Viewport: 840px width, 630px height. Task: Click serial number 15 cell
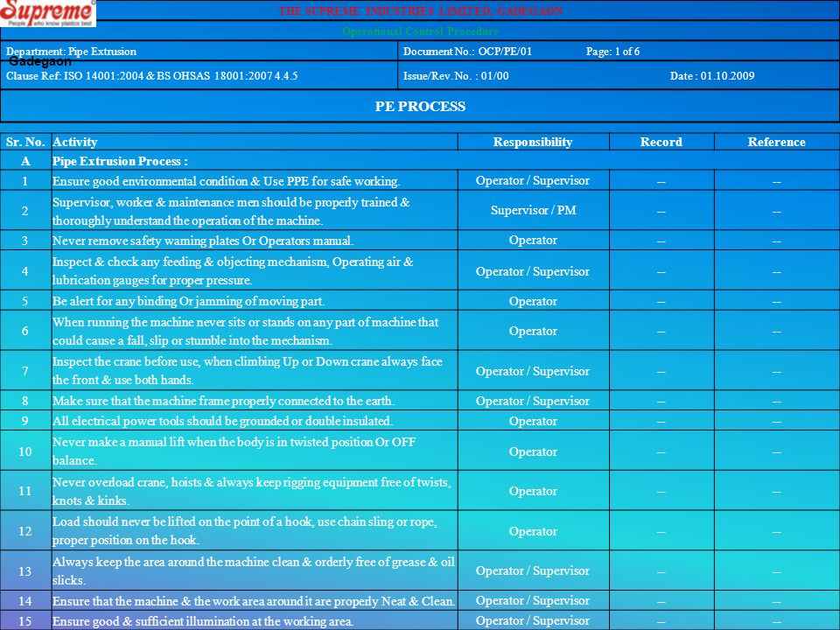(x=25, y=621)
